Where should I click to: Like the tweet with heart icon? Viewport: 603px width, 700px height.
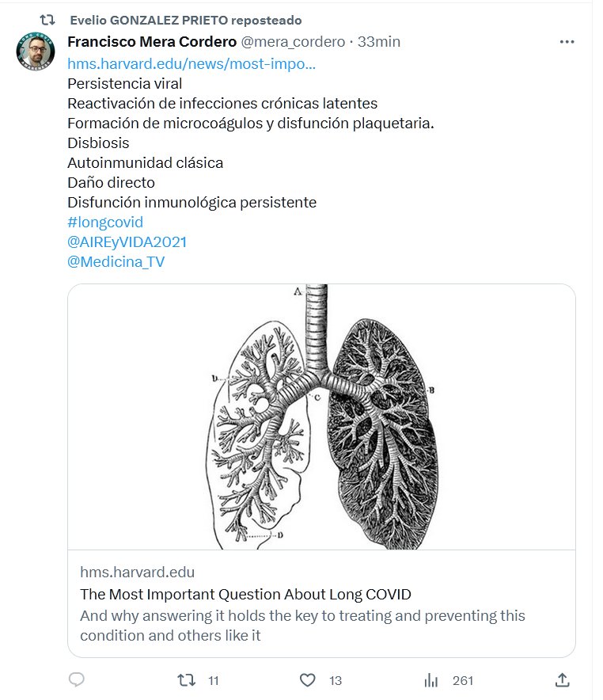(x=308, y=680)
